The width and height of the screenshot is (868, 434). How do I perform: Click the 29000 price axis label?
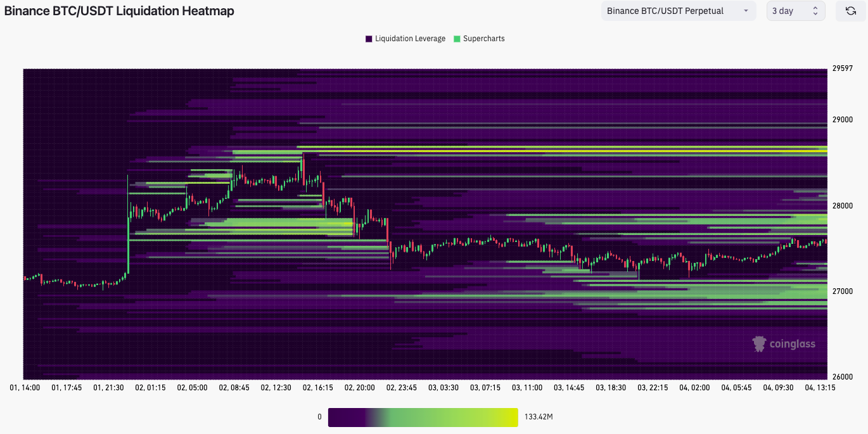click(x=842, y=120)
